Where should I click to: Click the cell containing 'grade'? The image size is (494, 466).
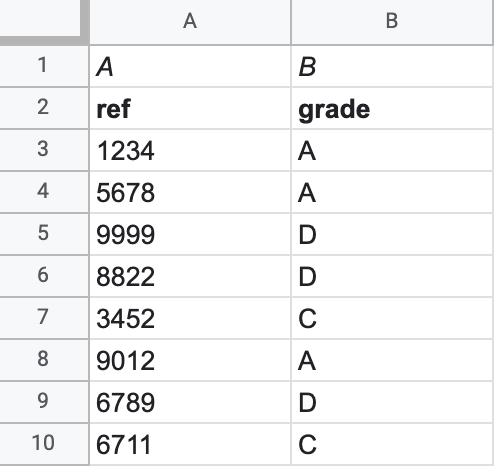pyautogui.click(x=392, y=108)
